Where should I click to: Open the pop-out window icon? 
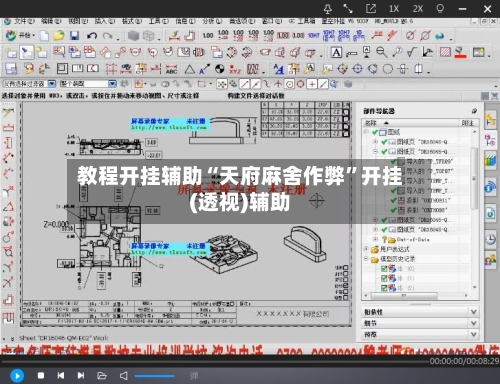pyautogui.click(x=371, y=9)
